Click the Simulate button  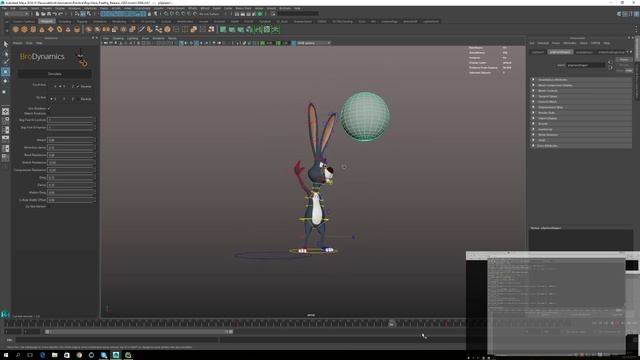pos(55,74)
